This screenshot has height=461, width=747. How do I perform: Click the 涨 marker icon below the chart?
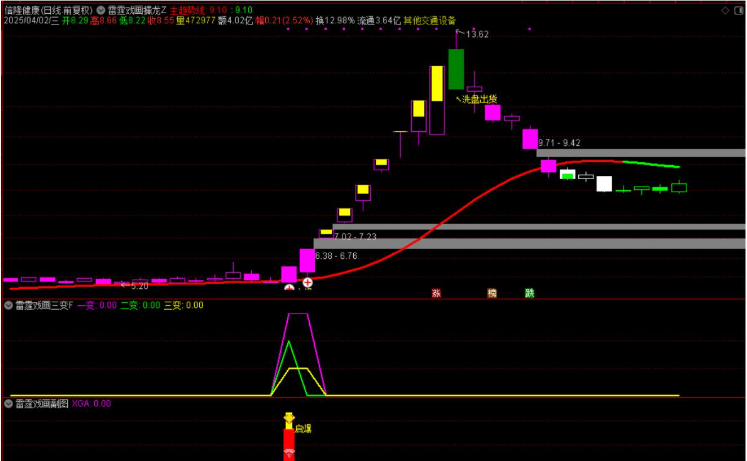436,293
